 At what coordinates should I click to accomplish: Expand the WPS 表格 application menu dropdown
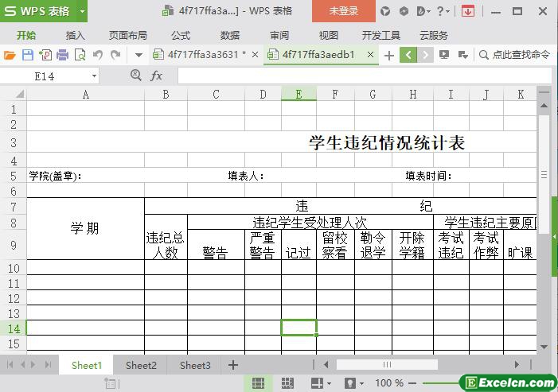[82, 11]
